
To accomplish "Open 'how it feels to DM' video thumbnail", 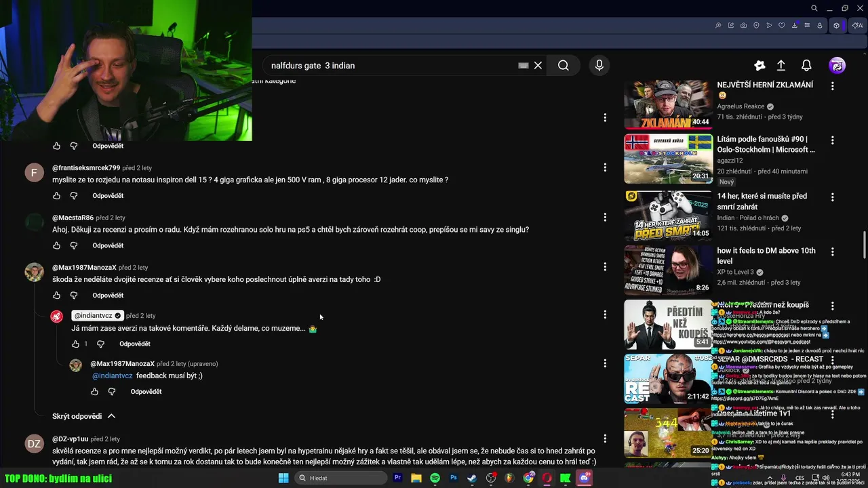I will coord(668,269).
